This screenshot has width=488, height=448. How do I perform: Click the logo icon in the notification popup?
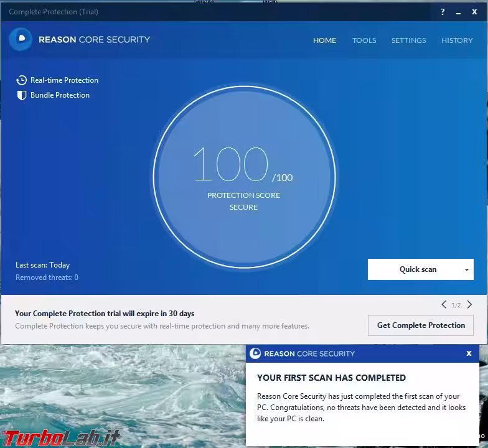[255, 353]
